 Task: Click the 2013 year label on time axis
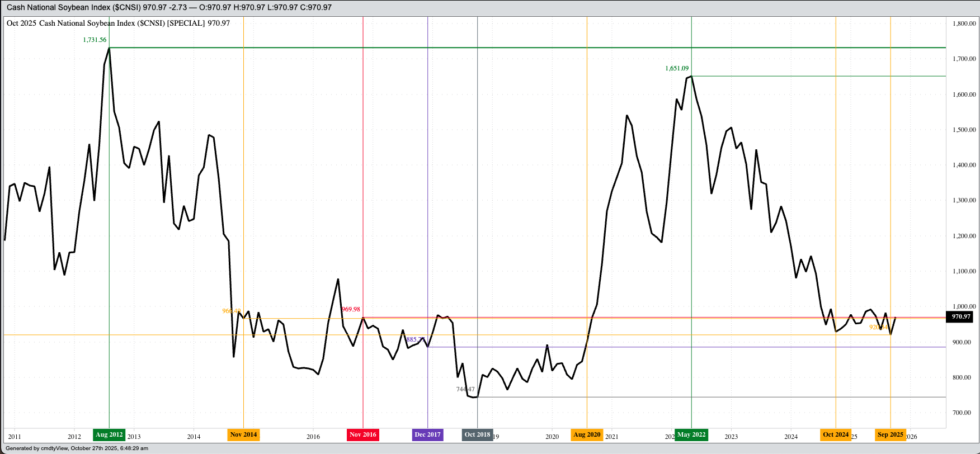pos(134,437)
